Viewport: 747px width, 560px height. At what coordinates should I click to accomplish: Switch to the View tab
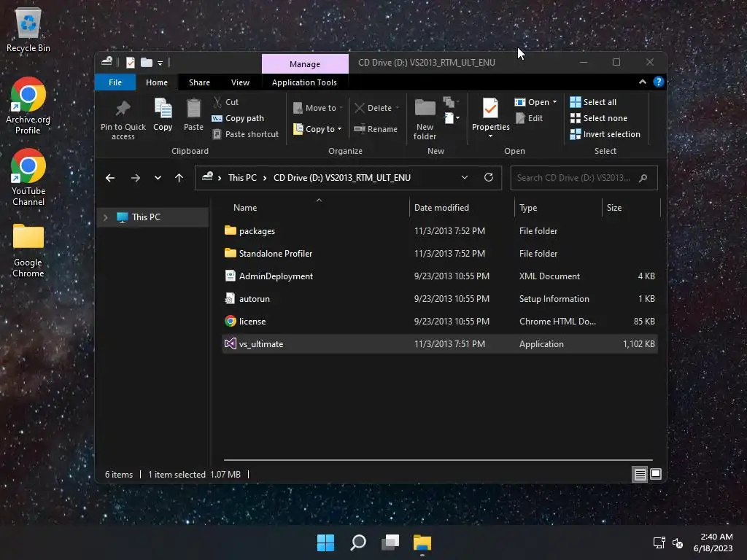point(240,82)
